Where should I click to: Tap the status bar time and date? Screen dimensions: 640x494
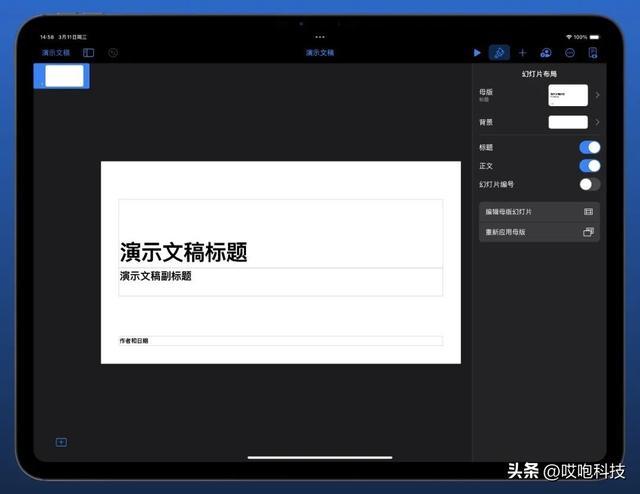(x=63, y=37)
